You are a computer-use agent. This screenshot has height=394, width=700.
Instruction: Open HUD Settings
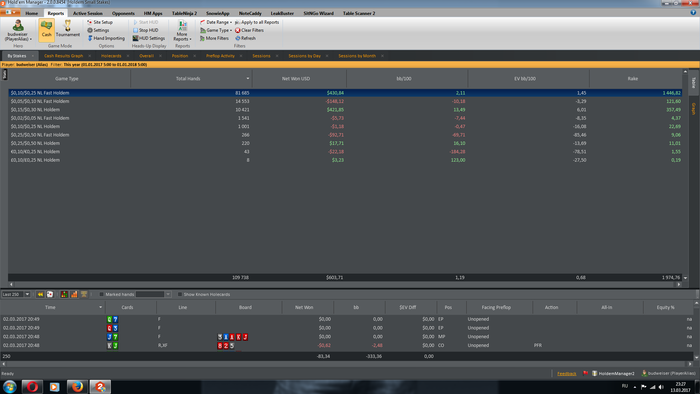pos(149,38)
